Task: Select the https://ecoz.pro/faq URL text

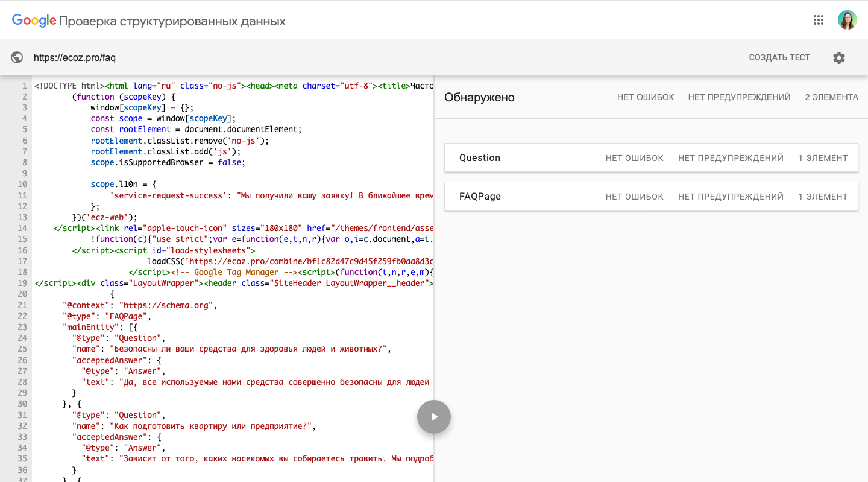Action: [x=75, y=58]
